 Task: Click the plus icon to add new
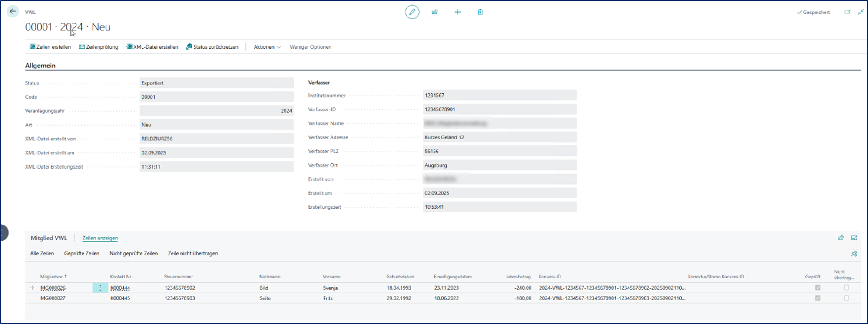(x=457, y=12)
